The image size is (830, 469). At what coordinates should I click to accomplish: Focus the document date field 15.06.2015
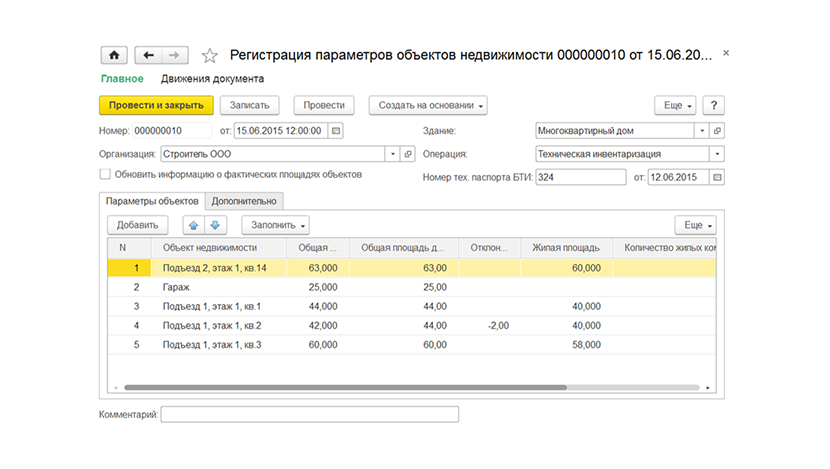281,131
